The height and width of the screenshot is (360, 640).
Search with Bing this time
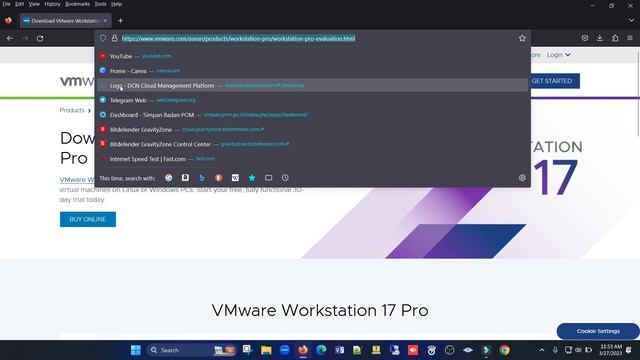point(202,178)
